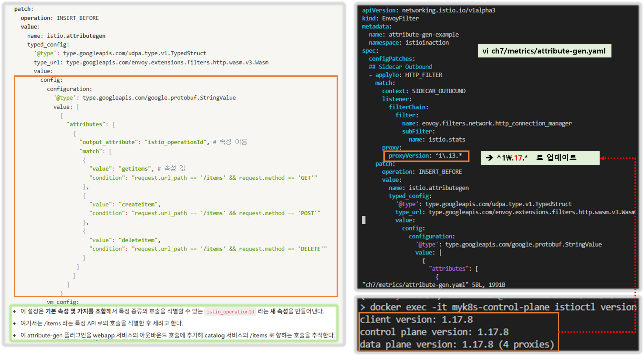Click the proxyVersion line in the terminal
This screenshot has width=644, height=356.
(x=425, y=156)
